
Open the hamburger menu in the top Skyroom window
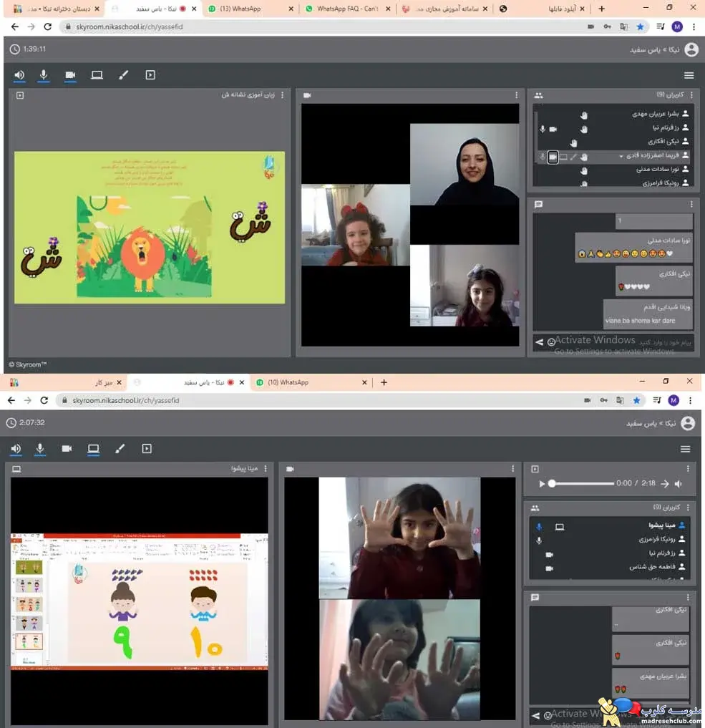[x=689, y=75]
